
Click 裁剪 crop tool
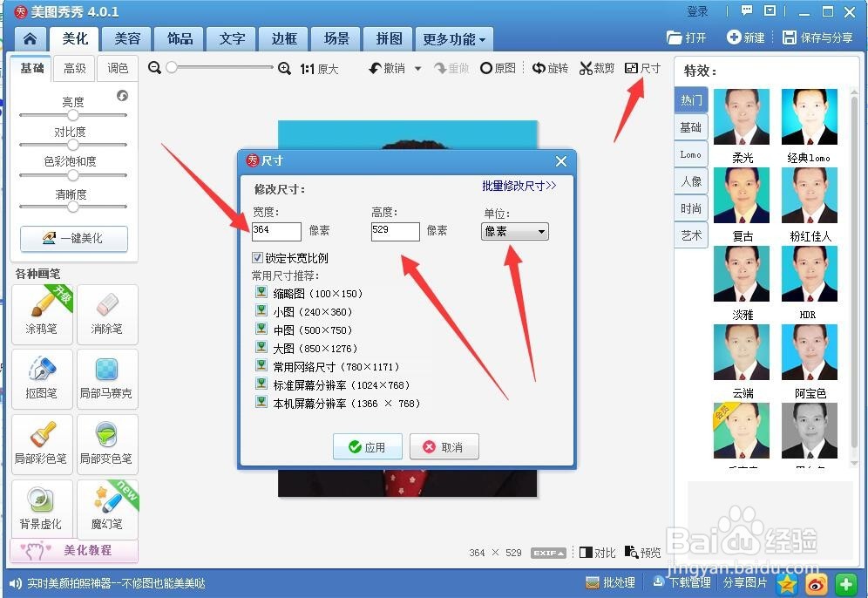pyautogui.click(x=597, y=68)
